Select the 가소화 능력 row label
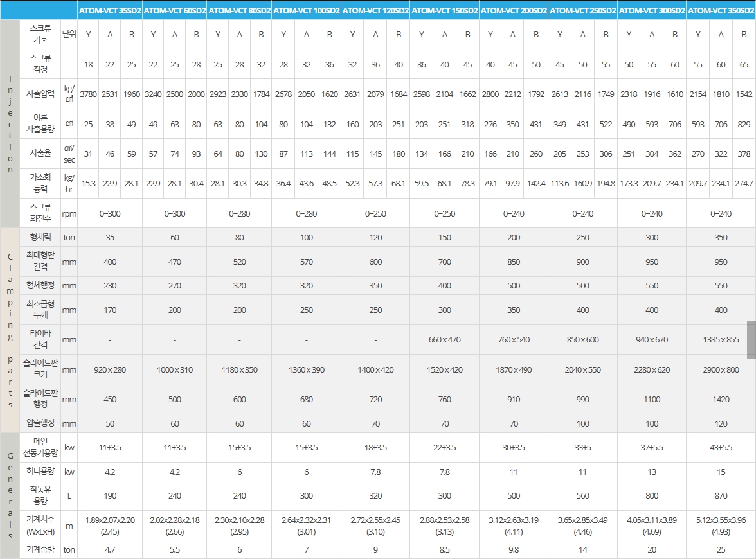Screen dimensions: 756x559 40,183
